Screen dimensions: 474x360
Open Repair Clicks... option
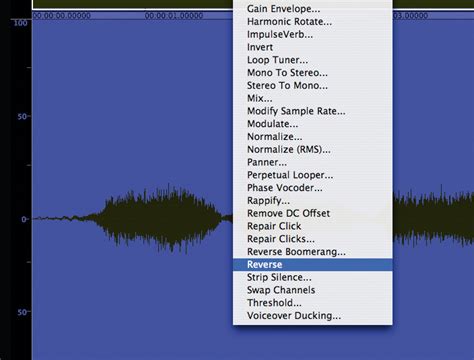click(x=312, y=239)
